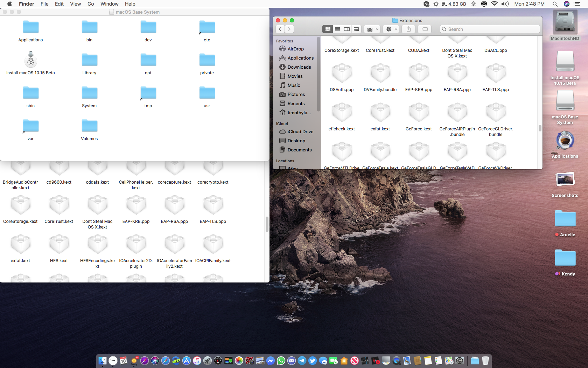Open WhatsApp from the Dock
The height and width of the screenshot is (368, 588).
[281, 361]
